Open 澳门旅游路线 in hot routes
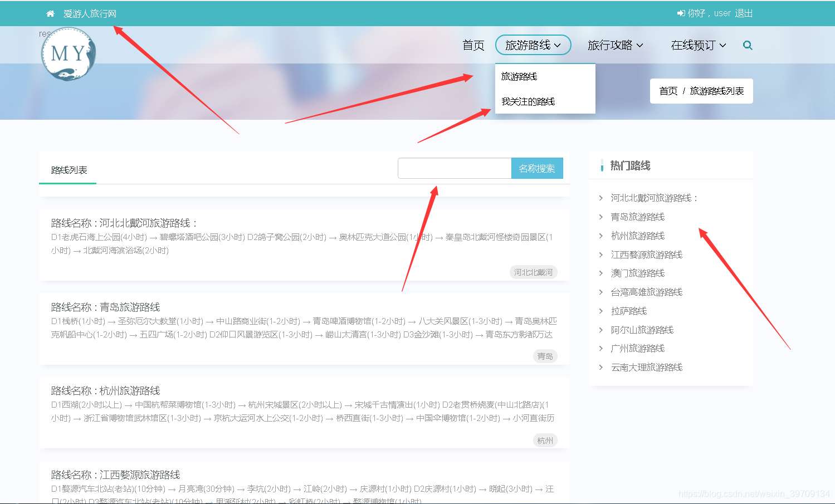The height and width of the screenshot is (504, 835). pyautogui.click(x=638, y=273)
